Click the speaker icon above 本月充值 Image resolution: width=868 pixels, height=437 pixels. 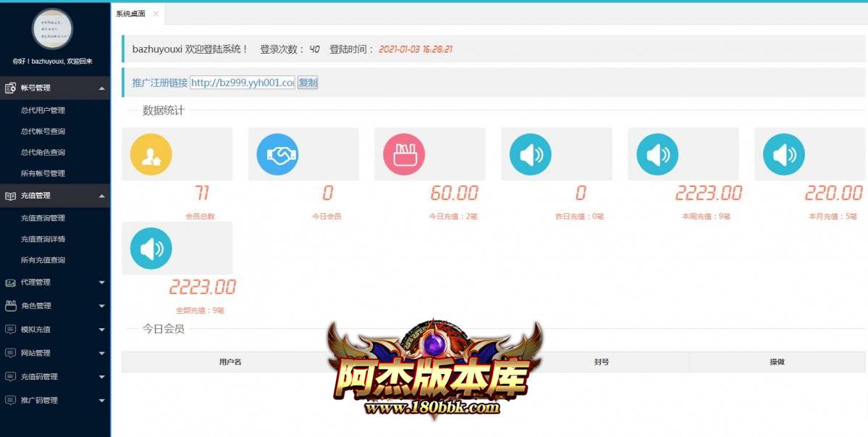784,154
